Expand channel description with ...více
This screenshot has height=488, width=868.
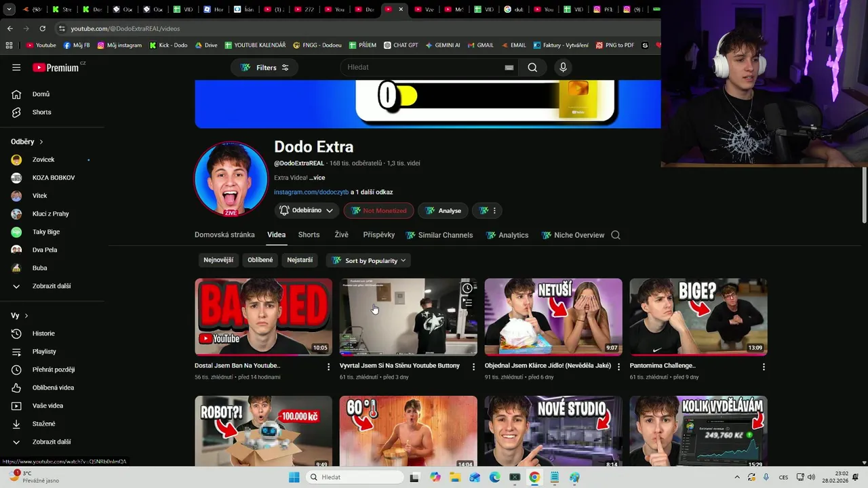317,178
